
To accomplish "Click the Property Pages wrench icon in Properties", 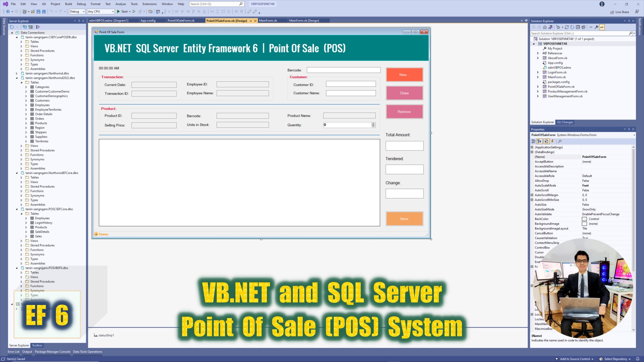I will [x=559, y=141].
